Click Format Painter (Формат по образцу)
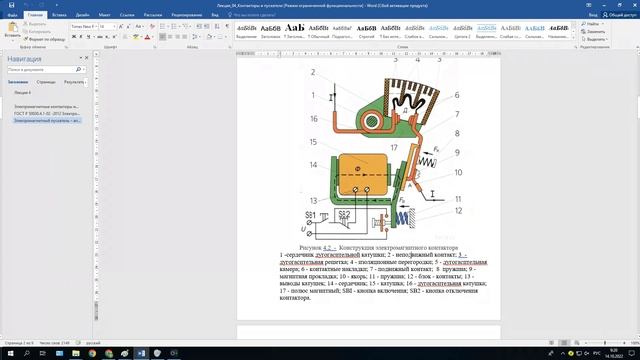640x360 pixels. [x=44, y=39]
